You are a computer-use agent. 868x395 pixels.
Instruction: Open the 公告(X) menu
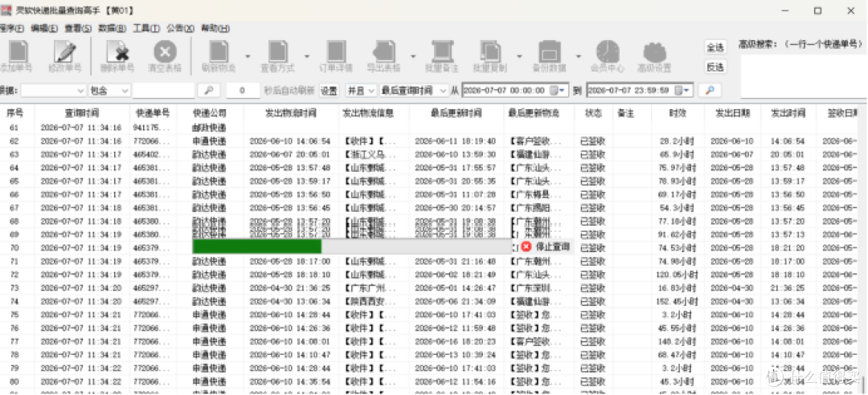pos(181,28)
